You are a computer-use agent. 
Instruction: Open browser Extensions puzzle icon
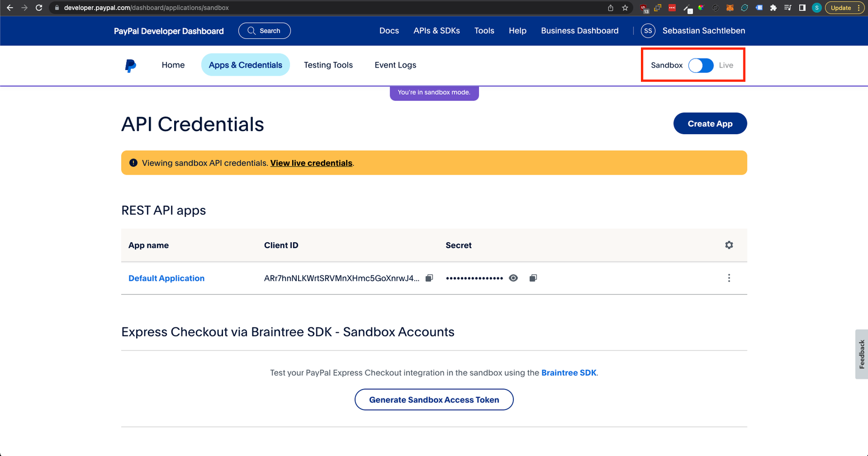773,8
